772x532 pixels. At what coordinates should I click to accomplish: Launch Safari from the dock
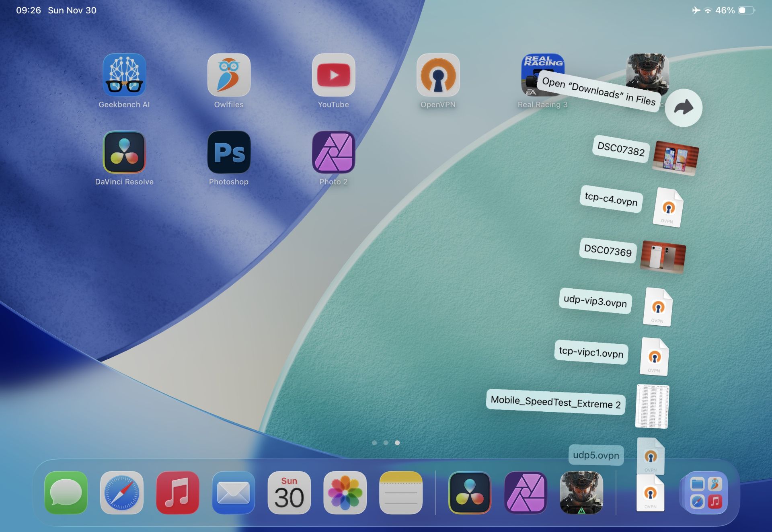click(122, 492)
